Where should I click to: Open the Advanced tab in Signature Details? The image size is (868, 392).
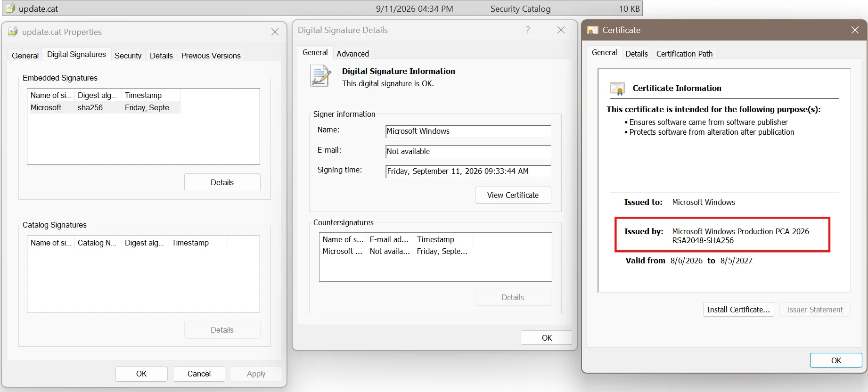tap(352, 54)
